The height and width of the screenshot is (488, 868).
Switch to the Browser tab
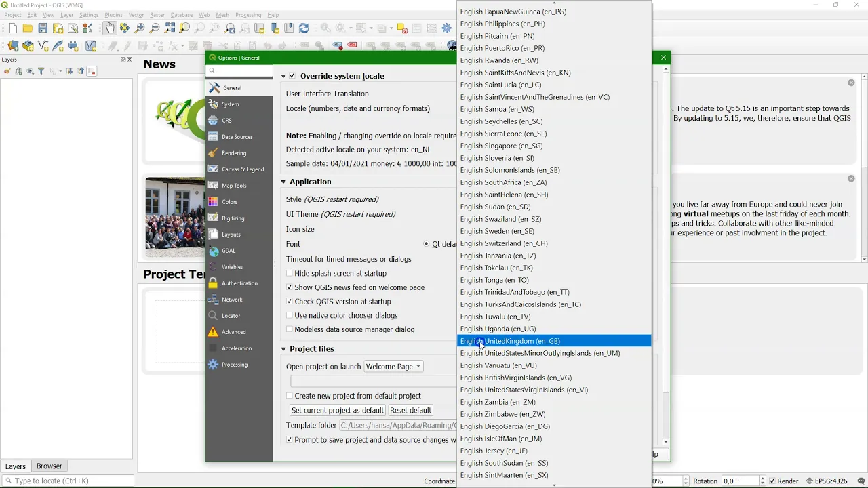(x=50, y=466)
